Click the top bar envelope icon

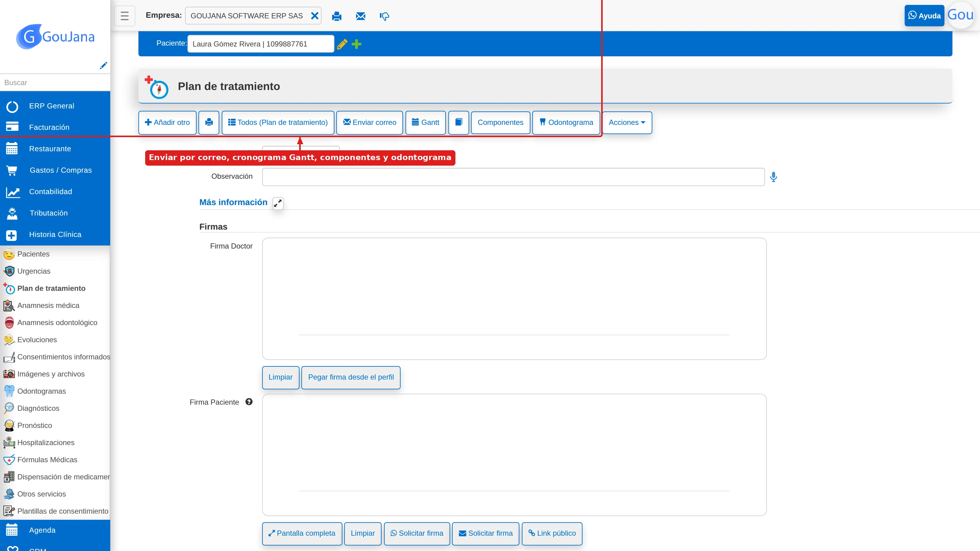click(x=360, y=16)
